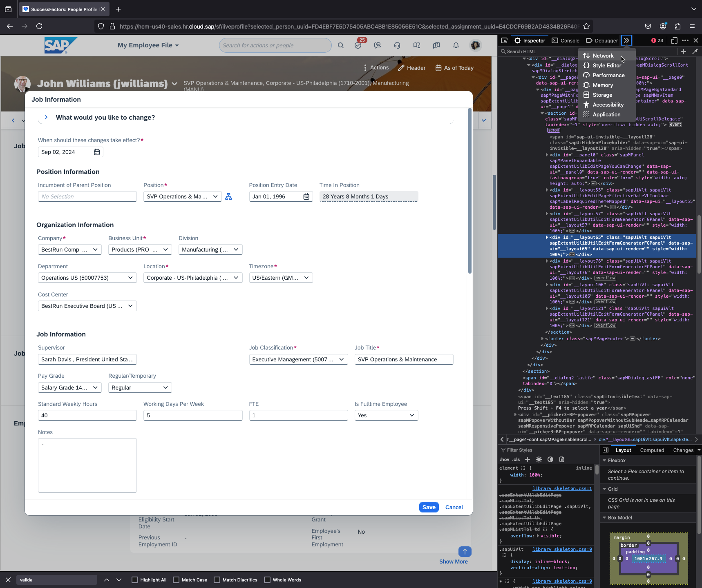Open the position org chart icon

(228, 196)
